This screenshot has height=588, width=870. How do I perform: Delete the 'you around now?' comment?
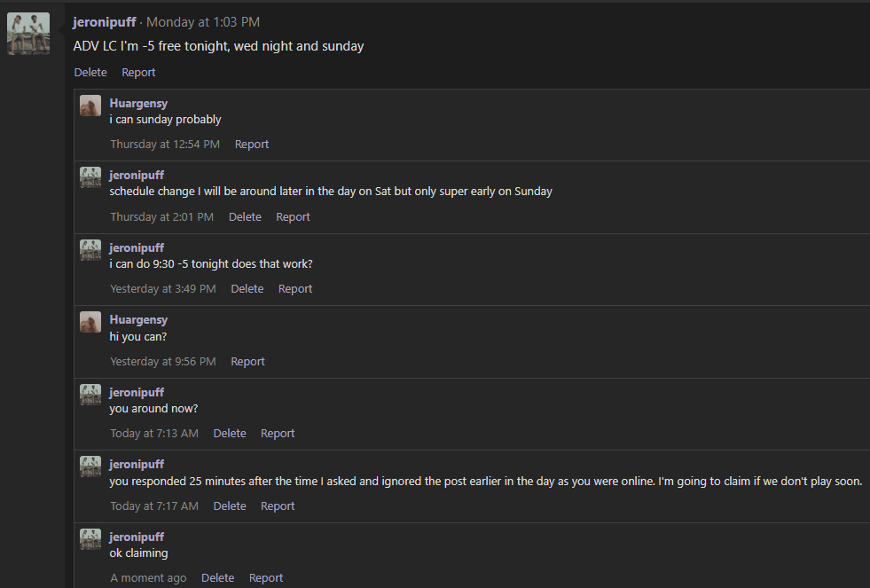pos(230,433)
